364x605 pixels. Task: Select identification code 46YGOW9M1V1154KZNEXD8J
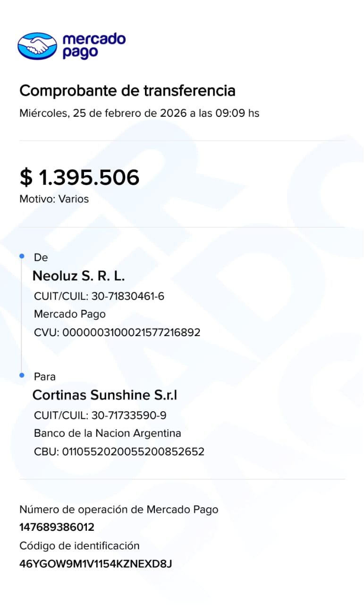coord(95,564)
